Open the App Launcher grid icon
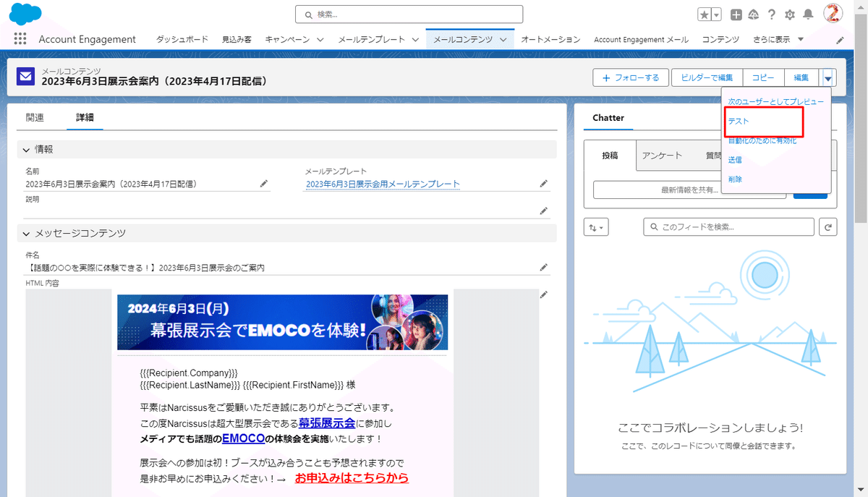 (x=20, y=39)
